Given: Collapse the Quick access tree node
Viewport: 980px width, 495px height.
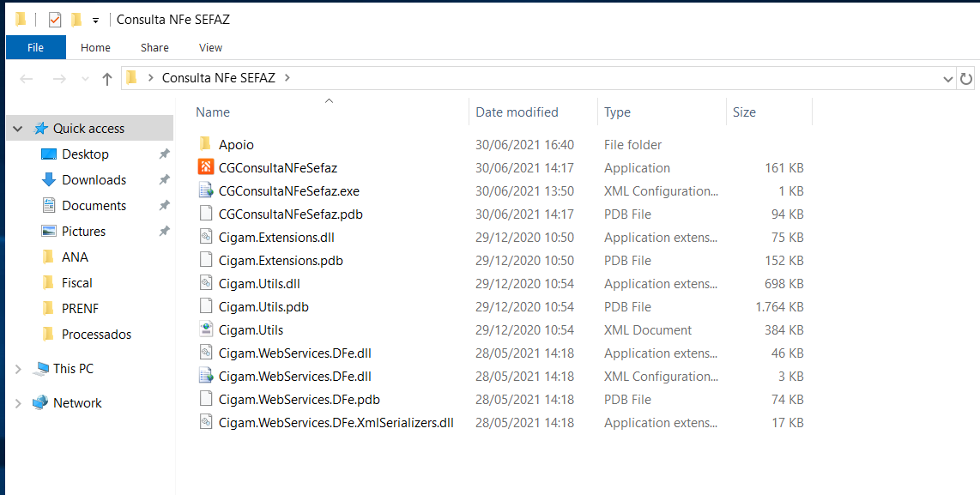Looking at the screenshot, I should pyautogui.click(x=18, y=129).
